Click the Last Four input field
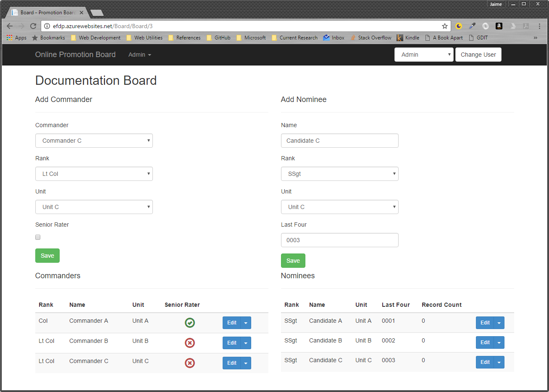 click(339, 240)
